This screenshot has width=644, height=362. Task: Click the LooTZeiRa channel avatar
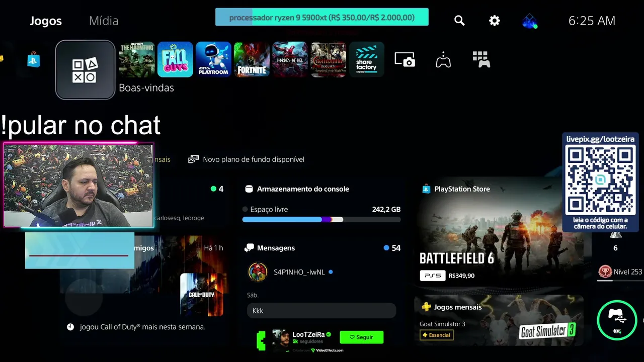tap(281, 340)
